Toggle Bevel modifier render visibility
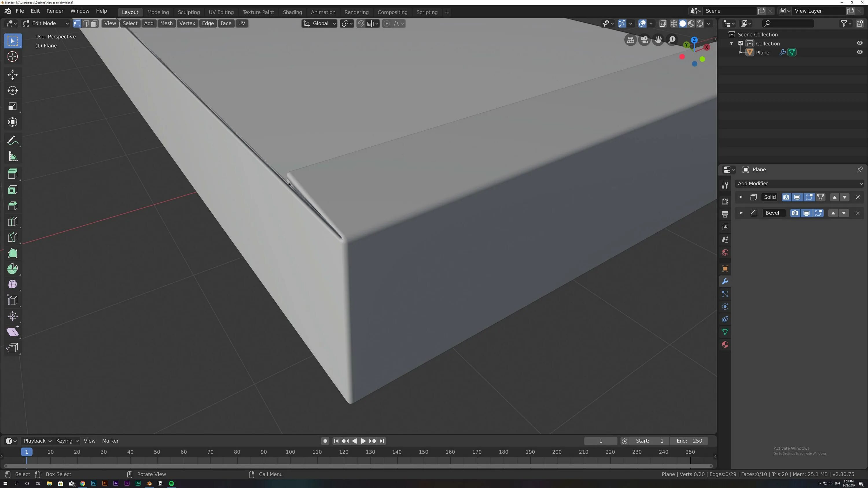Image resolution: width=868 pixels, height=488 pixels. coord(795,213)
